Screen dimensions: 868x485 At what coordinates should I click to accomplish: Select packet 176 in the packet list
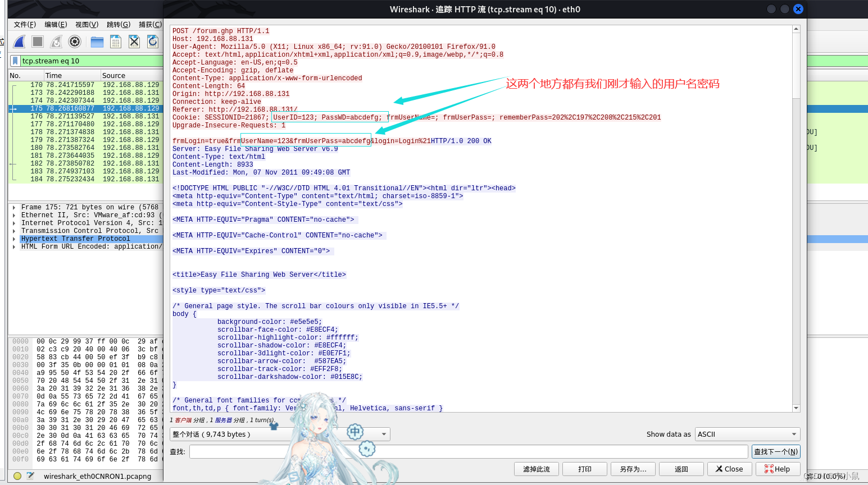click(85, 116)
